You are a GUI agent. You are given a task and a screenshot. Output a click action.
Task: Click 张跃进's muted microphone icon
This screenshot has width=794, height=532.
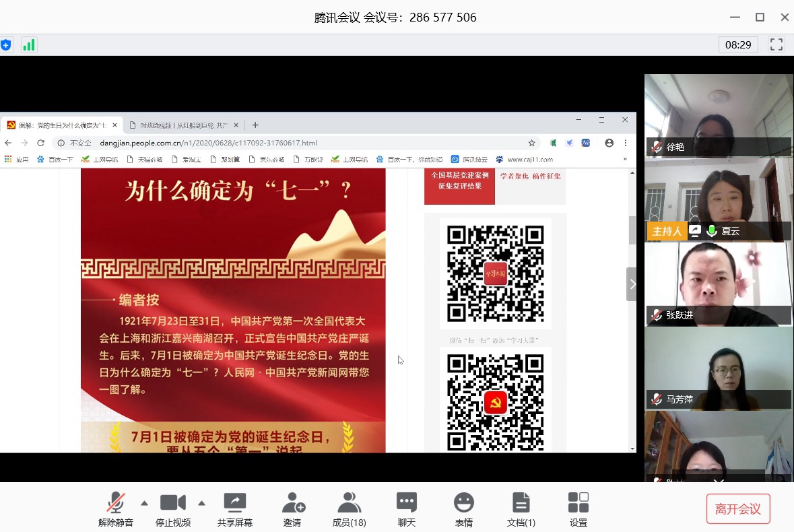[656, 315]
